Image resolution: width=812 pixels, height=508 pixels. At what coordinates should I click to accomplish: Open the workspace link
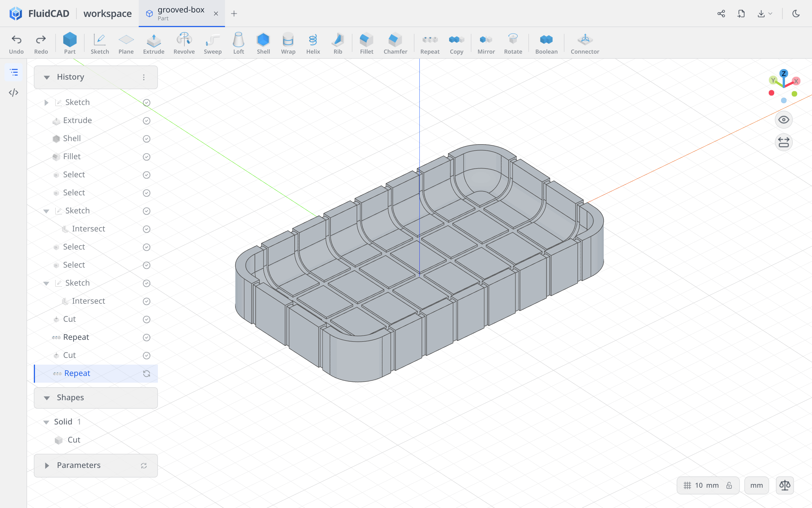pyautogui.click(x=107, y=14)
